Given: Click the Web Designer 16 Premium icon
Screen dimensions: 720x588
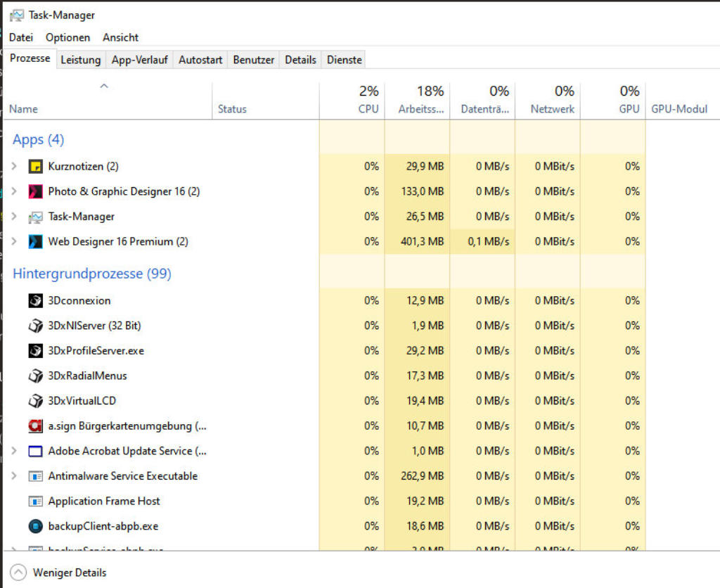Looking at the screenshot, I should click(35, 242).
